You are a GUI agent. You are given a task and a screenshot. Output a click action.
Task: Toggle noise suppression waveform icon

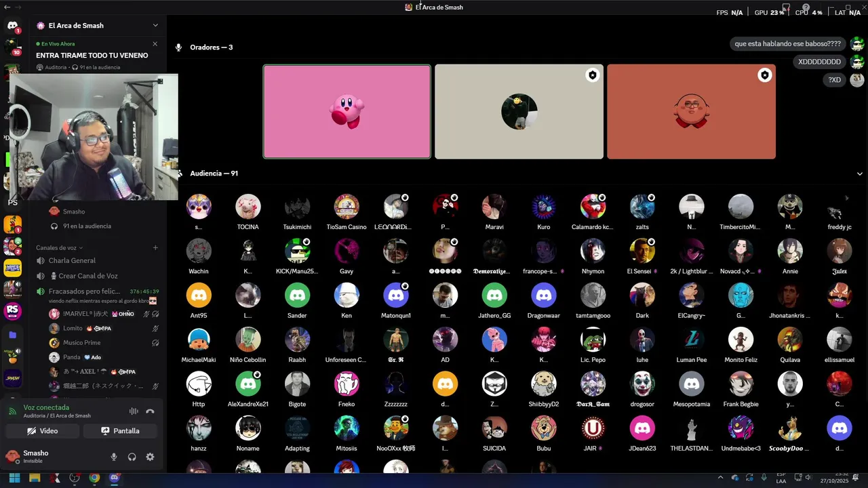click(134, 411)
